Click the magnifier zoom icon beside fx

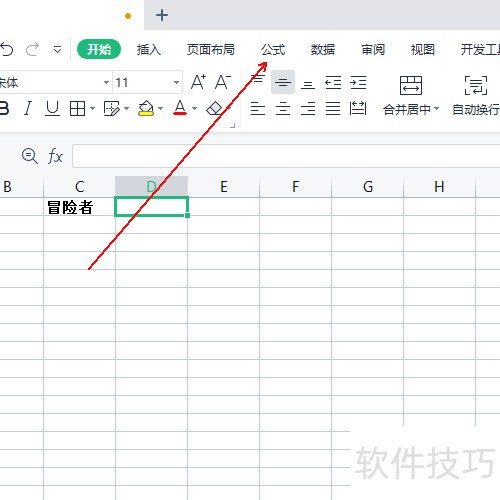pos(30,156)
